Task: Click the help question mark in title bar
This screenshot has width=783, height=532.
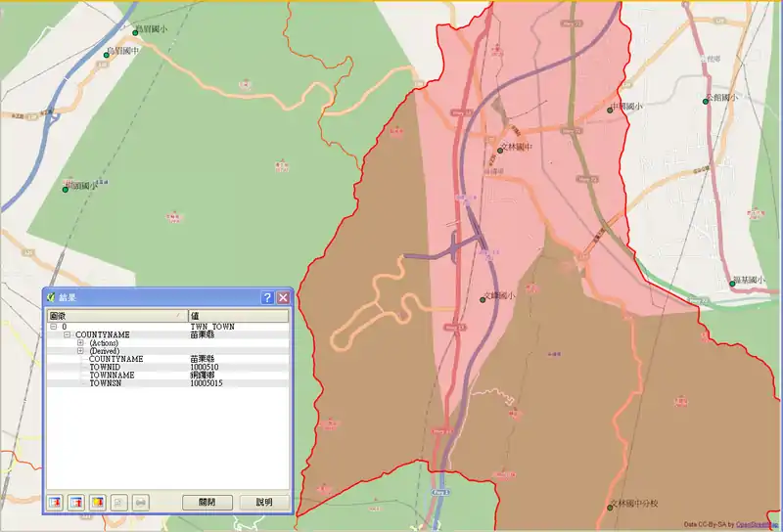Action: click(x=267, y=298)
